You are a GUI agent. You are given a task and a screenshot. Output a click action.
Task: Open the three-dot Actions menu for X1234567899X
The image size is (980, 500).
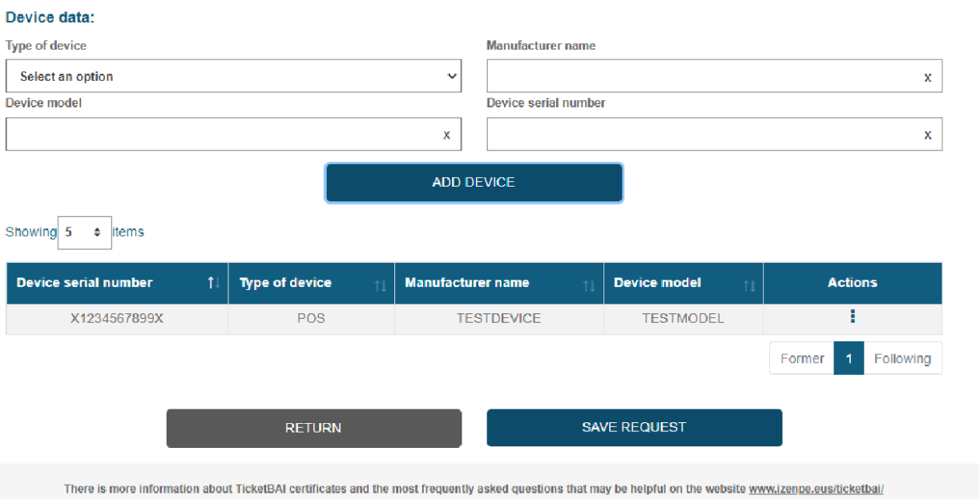pos(853,317)
